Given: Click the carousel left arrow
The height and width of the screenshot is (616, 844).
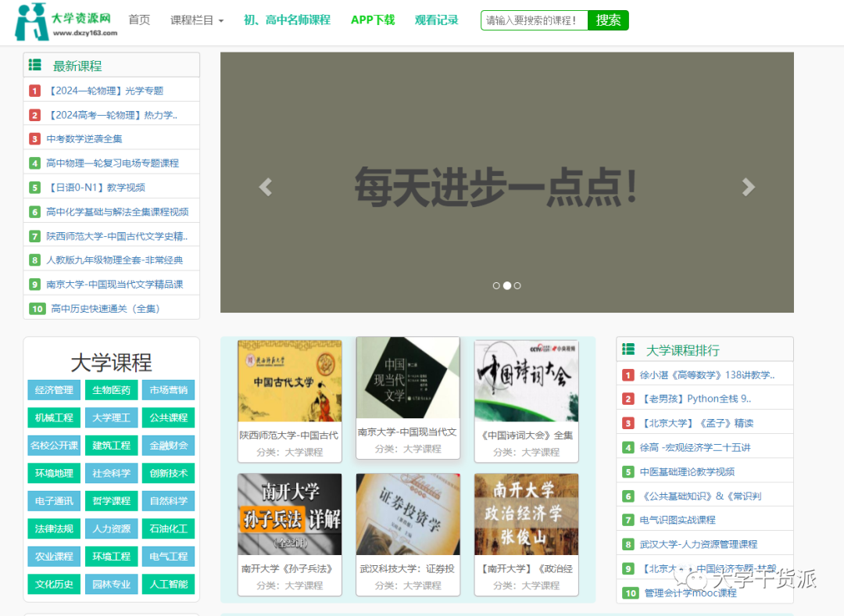Looking at the screenshot, I should [265, 188].
